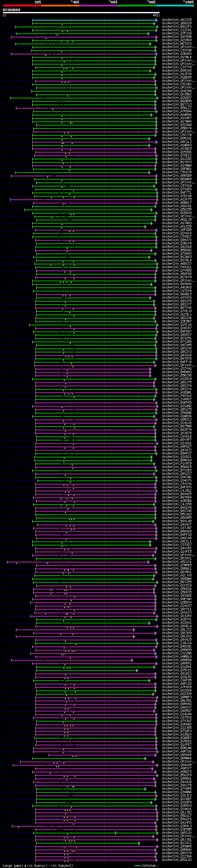Select UniRef100_C3Y7T8 entry

(x=177, y=67)
